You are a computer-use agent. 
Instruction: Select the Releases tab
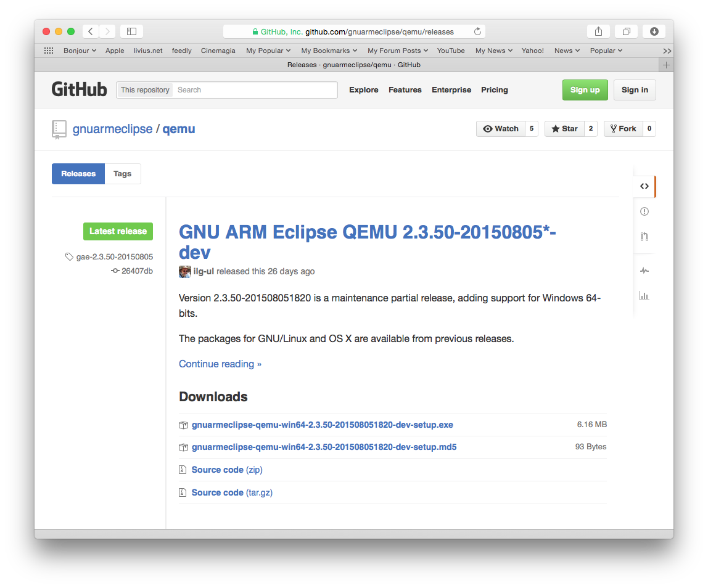(78, 174)
